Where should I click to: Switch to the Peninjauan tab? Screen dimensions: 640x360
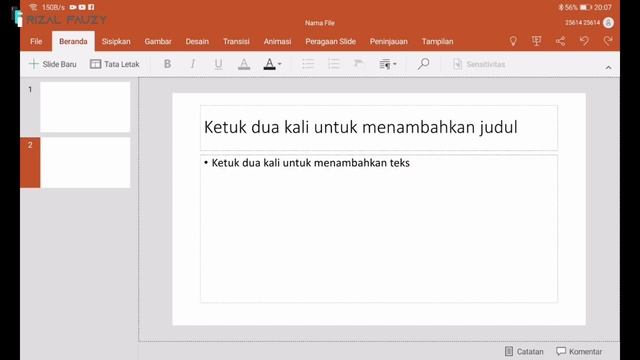pos(389,42)
